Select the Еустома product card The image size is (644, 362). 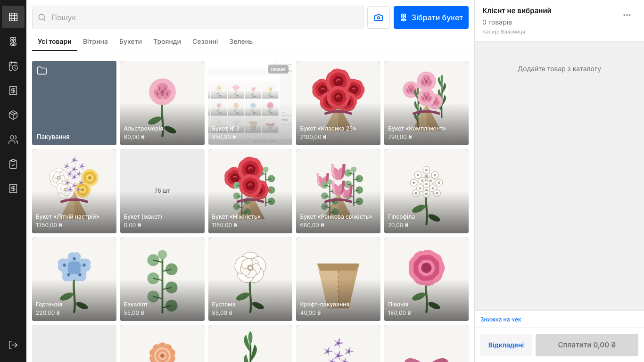250,279
